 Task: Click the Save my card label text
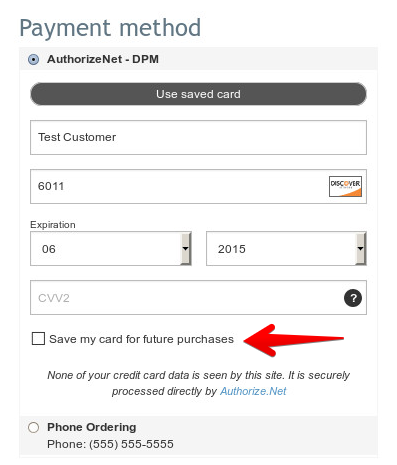tap(141, 339)
